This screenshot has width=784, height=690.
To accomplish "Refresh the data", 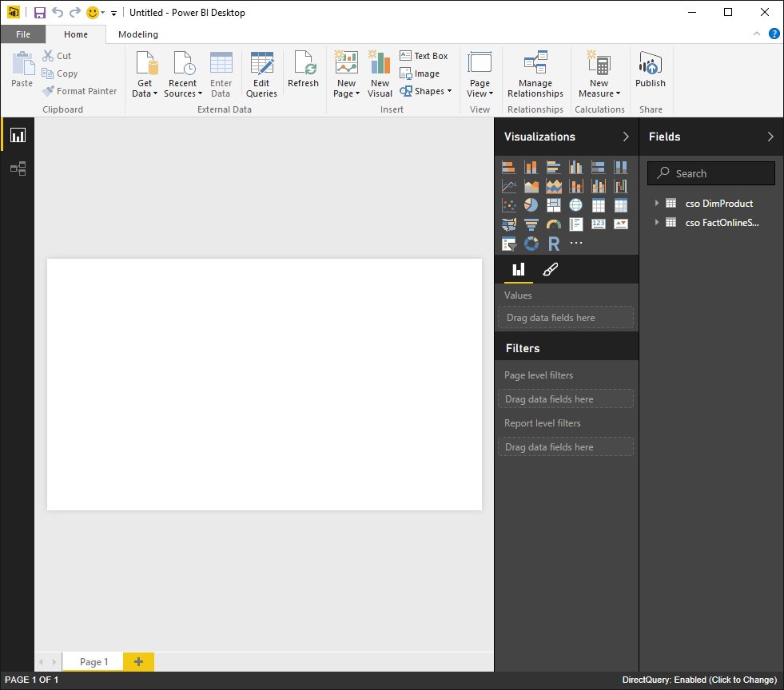I will (x=303, y=73).
